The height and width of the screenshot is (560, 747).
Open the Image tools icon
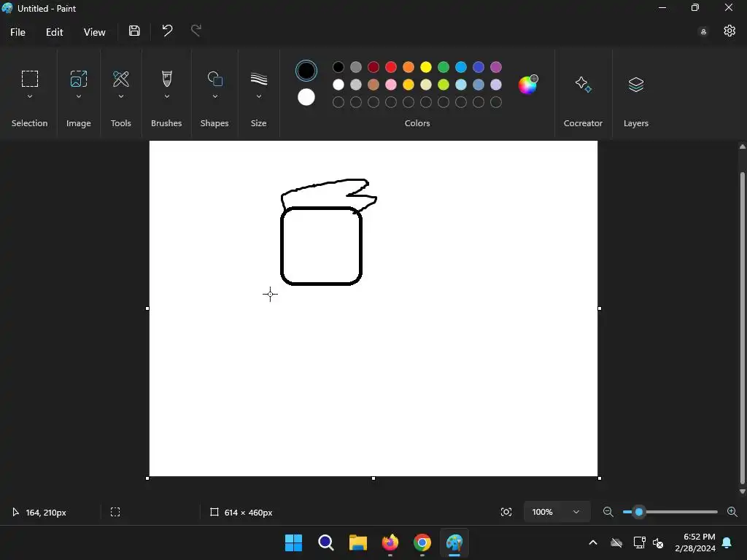click(79, 79)
